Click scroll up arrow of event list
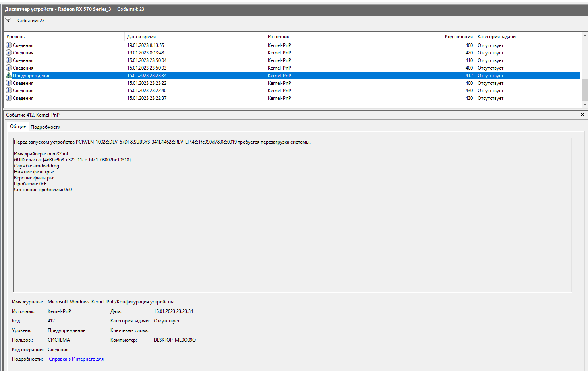The image size is (588, 371). click(x=585, y=36)
